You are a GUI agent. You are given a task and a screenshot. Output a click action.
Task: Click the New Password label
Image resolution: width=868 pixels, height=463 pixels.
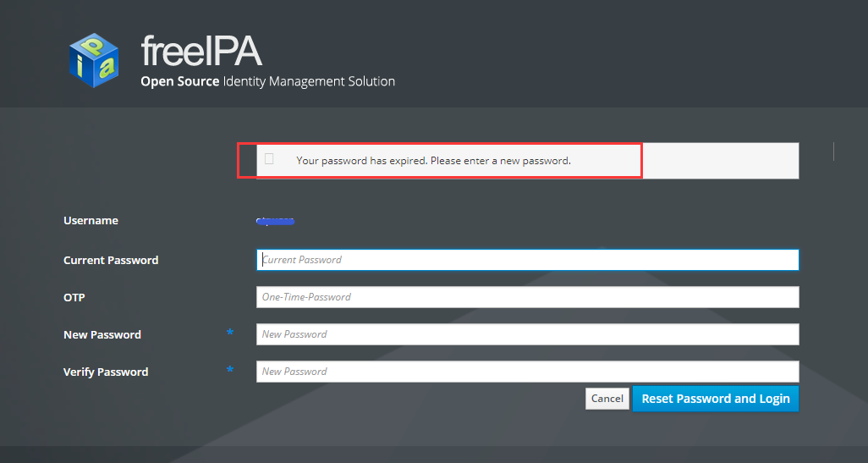(102, 334)
